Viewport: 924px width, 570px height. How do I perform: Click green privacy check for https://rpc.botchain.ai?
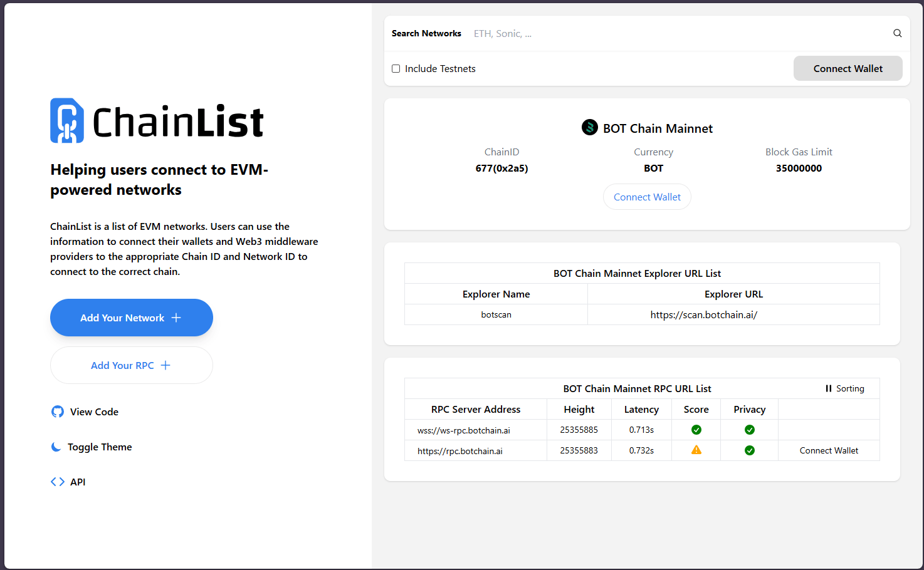(x=749, y=450)
